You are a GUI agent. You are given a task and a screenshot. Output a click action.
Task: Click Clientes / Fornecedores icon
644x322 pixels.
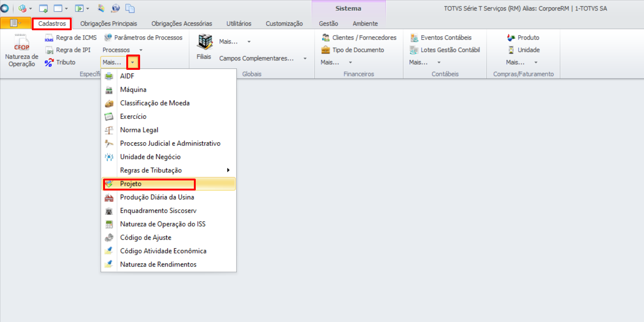(326, 37)
